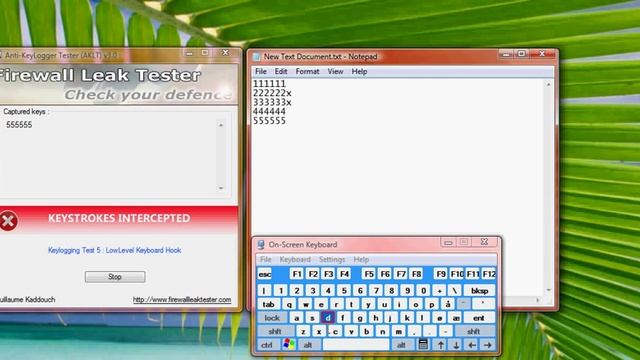
Task: Open Notepad's Help menu
Action: coord(360,71)
